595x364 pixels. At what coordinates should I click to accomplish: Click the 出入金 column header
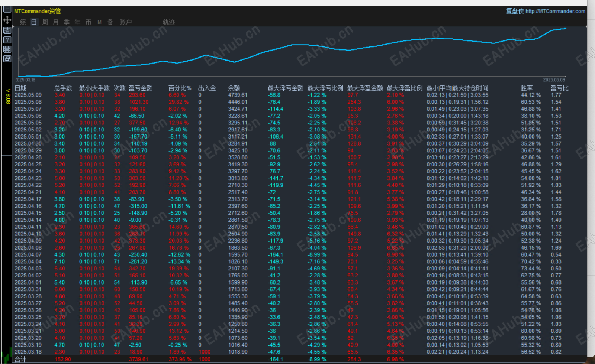point(207,88)
